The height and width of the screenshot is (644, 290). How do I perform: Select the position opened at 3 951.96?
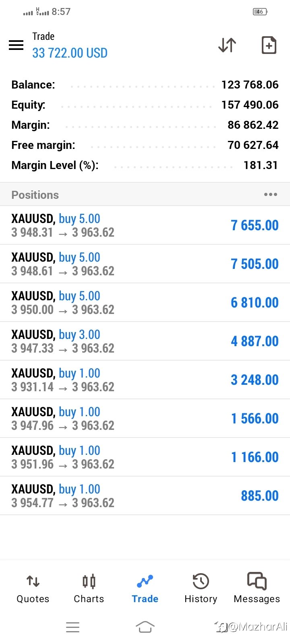tap(145, 457)
